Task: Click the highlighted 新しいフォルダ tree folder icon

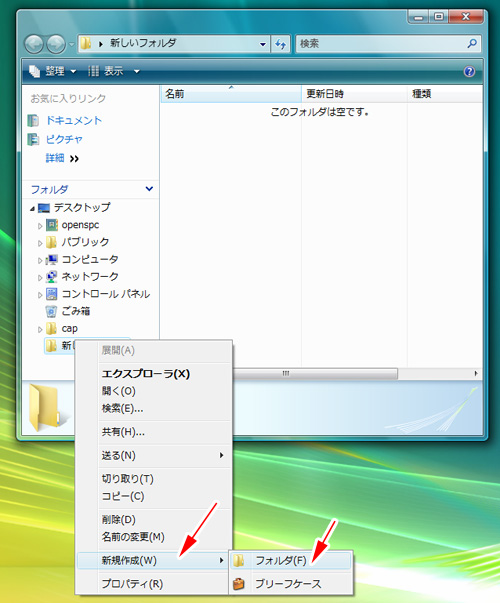Action: (x=51, y=346)
